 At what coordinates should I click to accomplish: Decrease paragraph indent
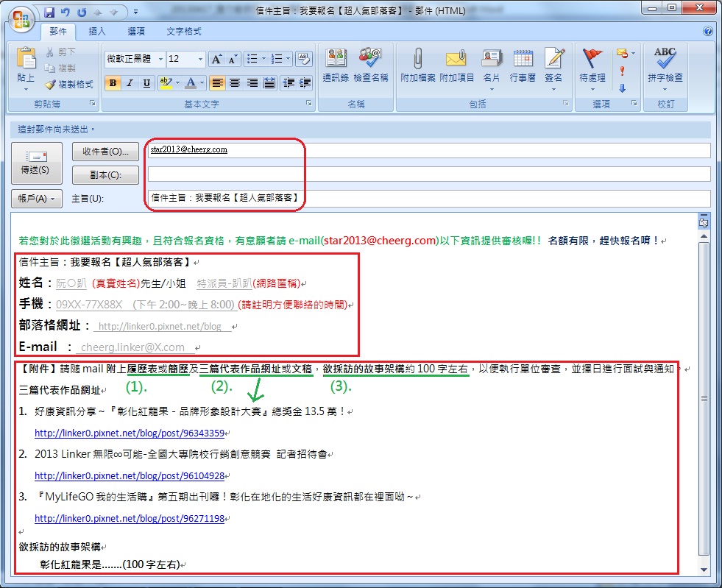[x=289, y=83]
